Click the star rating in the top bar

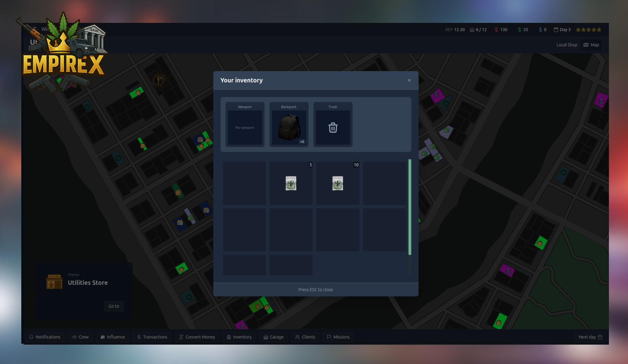click(588, 30)
